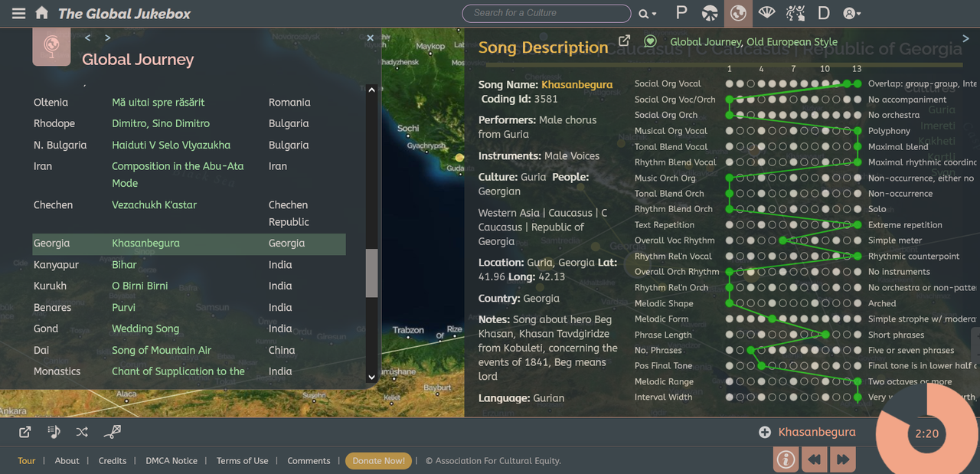
Task: Click the Global Journey thumbnail image
Action: [51, 46]
